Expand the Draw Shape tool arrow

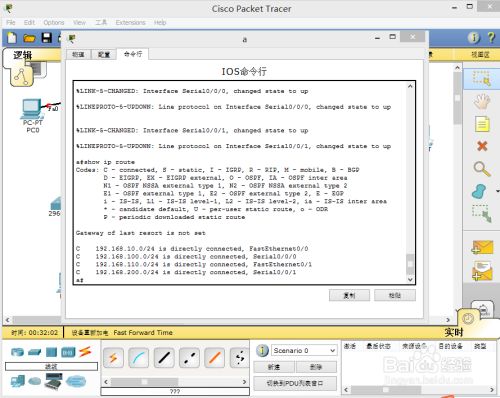pyautogui.click(x=497, y=191)
